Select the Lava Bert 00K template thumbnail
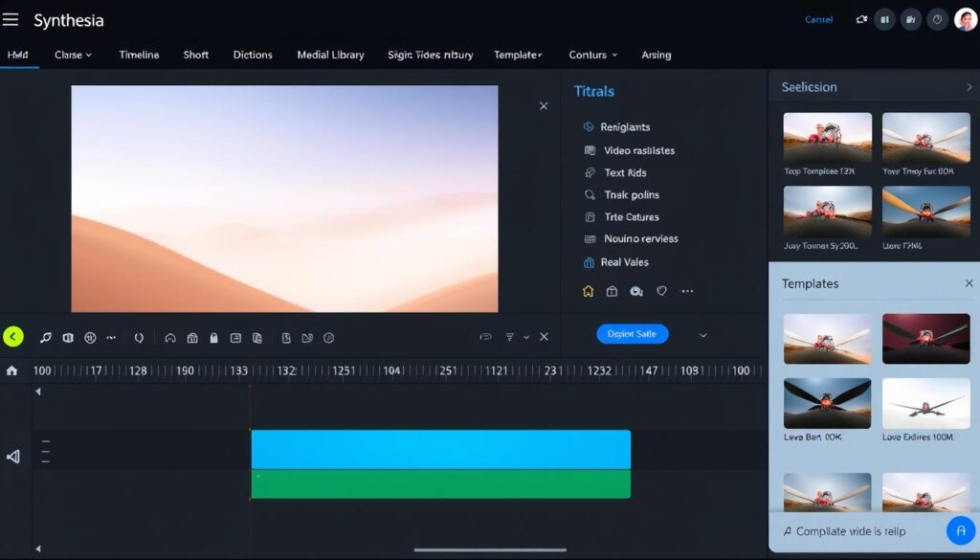The width and height of the screenshot is (980, 560). (x=827, y=402)
